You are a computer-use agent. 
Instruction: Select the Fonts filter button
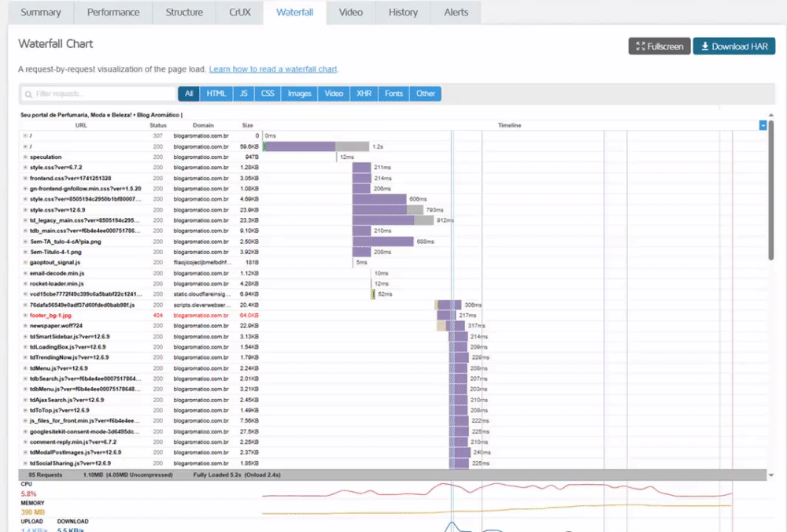click(393, 94)
